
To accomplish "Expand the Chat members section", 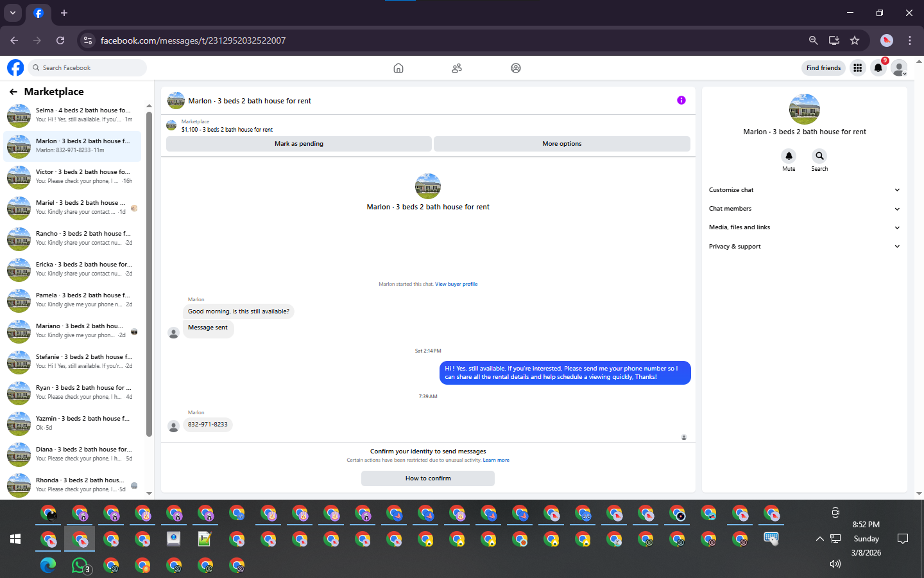I will [x=804, y=209].
